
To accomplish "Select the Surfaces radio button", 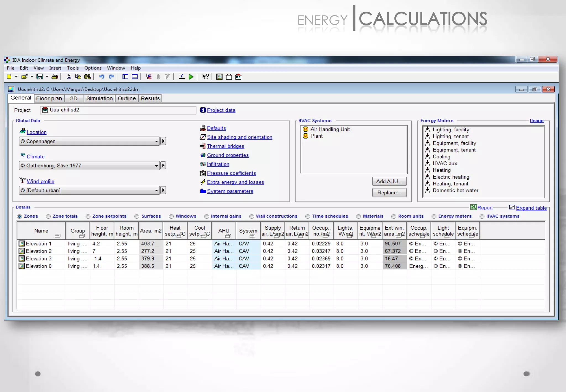I will [x=137, y=216].
